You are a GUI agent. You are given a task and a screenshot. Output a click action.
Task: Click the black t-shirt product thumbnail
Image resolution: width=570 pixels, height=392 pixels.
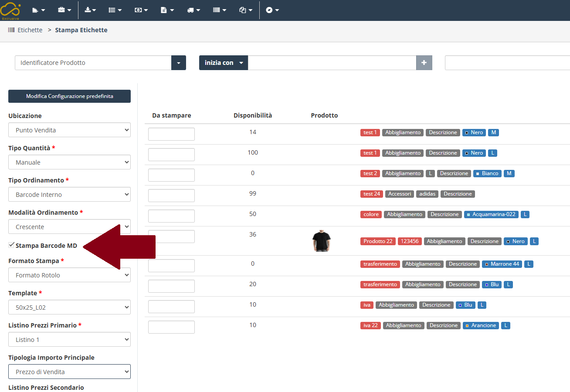pyautogui.click(x=322, y=241)
